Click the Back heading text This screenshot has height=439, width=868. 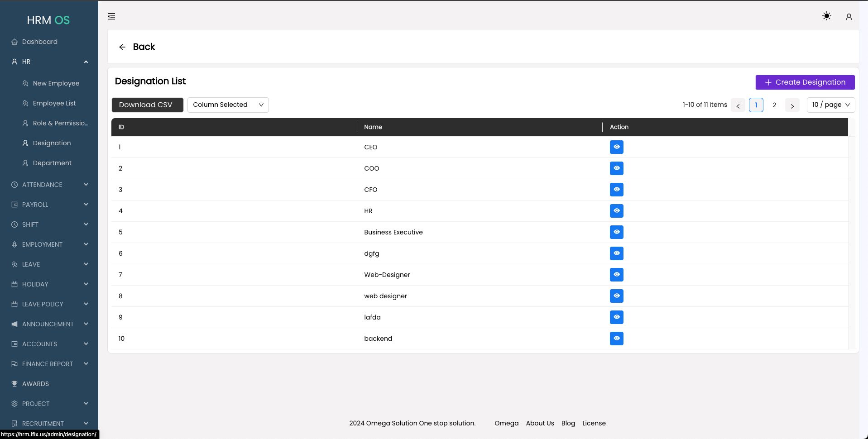[x=144, y=47]
